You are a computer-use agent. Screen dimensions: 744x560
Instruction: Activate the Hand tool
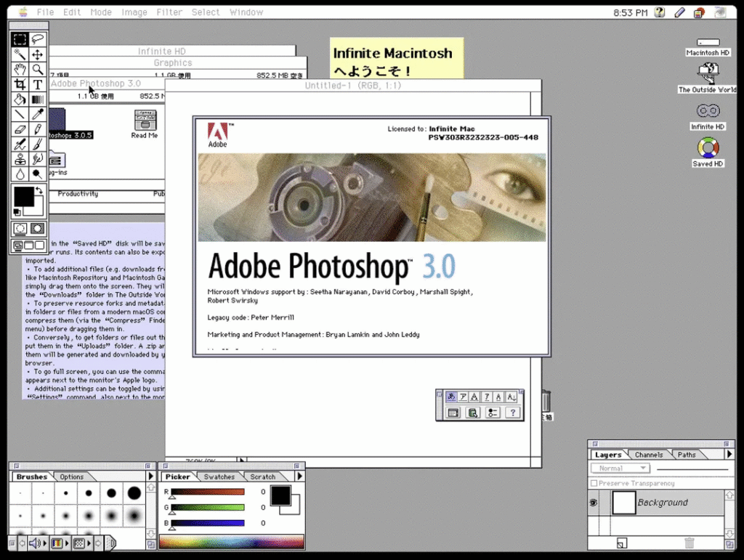click(20, 70)
